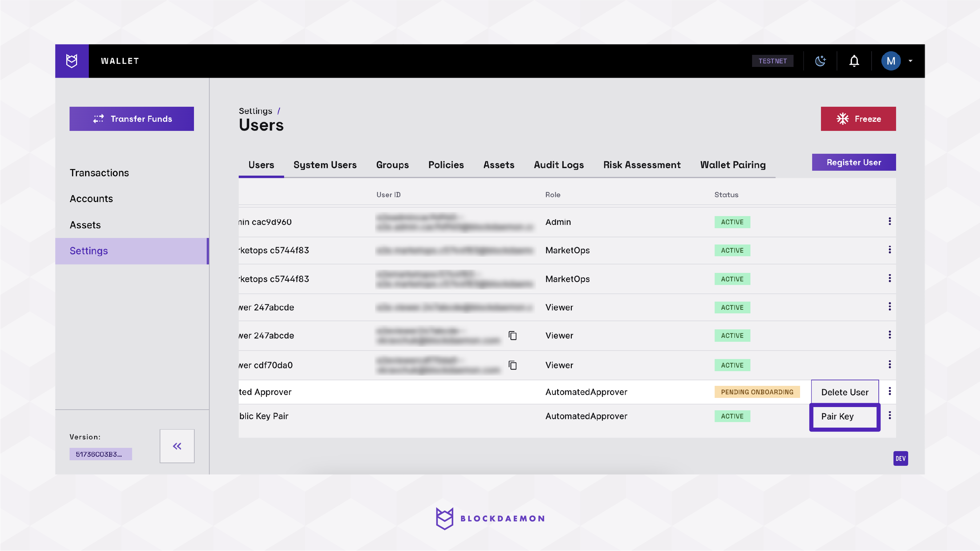
Task: Collapse sidebar with double chevron button
Action: click(x=177, y=446)
